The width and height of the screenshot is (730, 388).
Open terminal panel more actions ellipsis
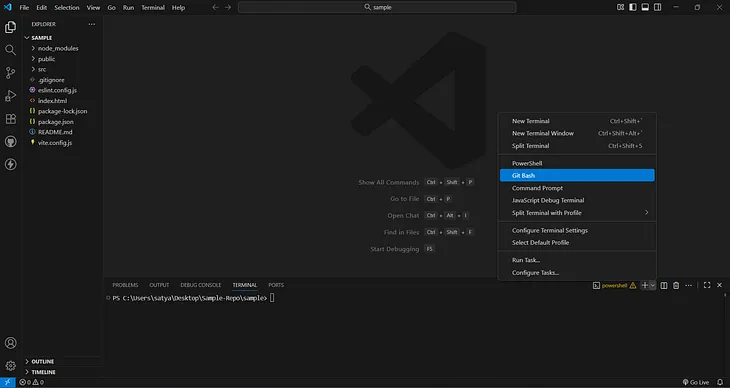click(689, 286)
